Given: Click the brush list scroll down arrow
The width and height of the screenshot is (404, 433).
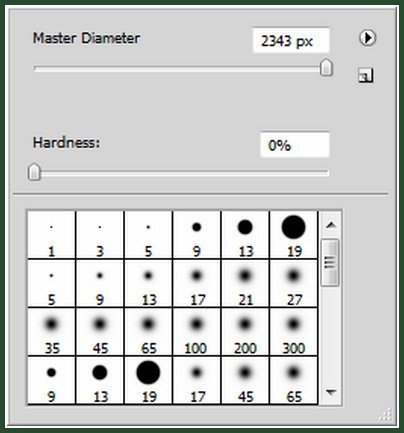Looking at the screenshot, I should [x=331, y=392].
